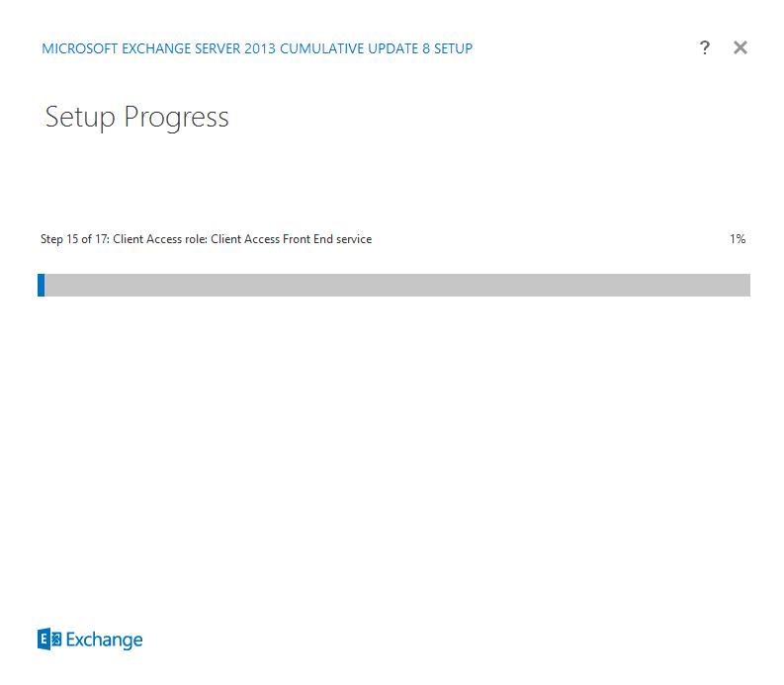Click the word 'Progress' in the heading
Image resolution: width=784 pixels, height=685 pixels.
(177, 119)
